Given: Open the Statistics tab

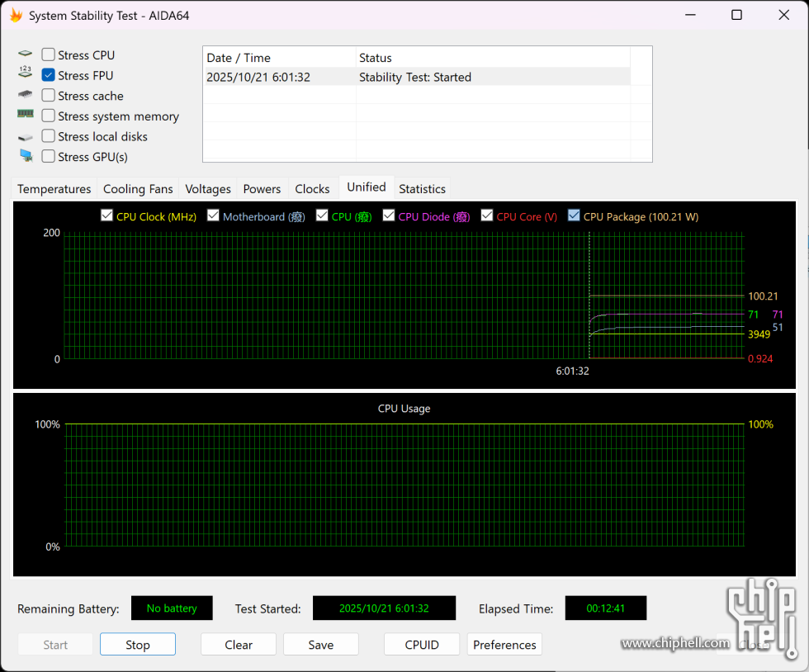Looking at the screenshot, I should (422, 189).
